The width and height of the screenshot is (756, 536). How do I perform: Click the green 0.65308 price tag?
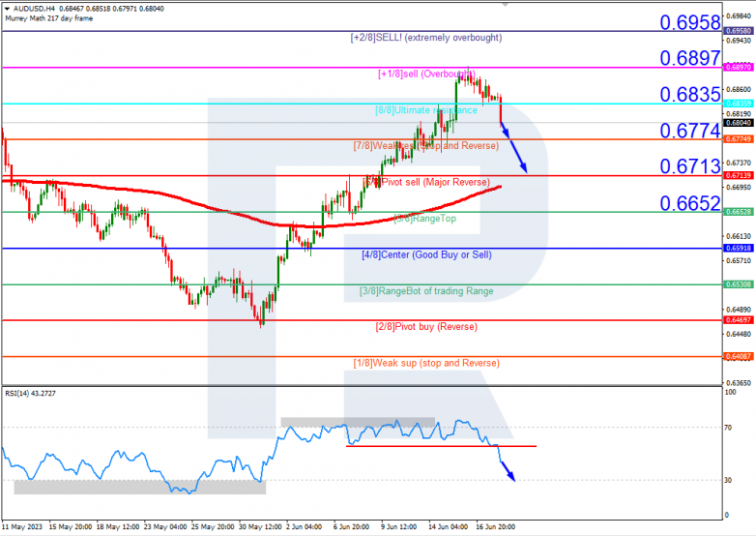(739, 284)
